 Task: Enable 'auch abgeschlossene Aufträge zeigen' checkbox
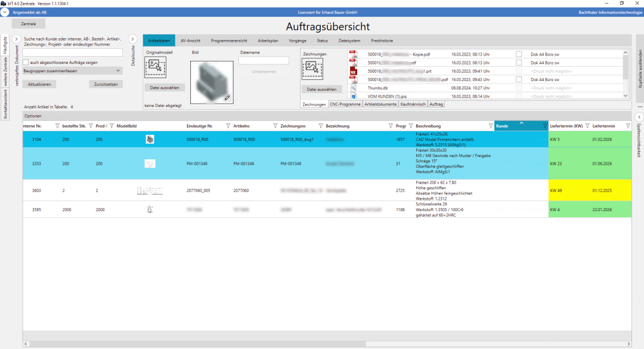pyautogui.click(x=26, y=62)
